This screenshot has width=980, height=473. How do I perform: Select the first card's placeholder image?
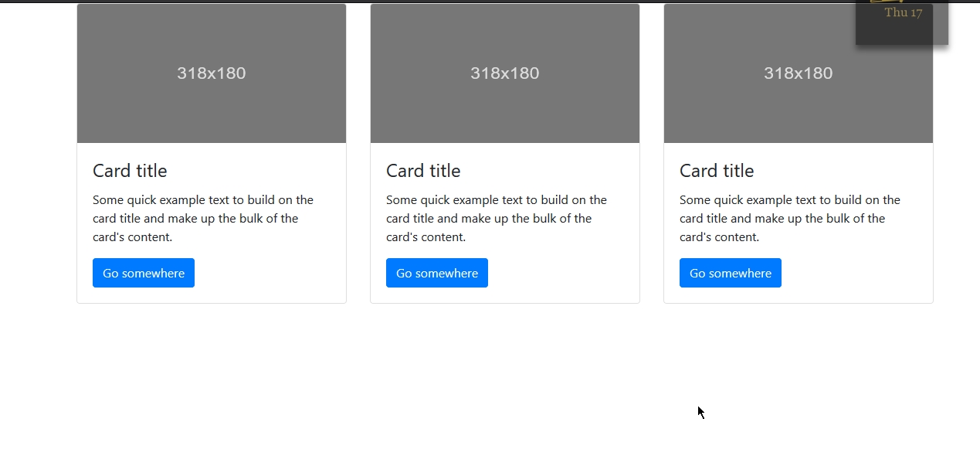[124, 108]
